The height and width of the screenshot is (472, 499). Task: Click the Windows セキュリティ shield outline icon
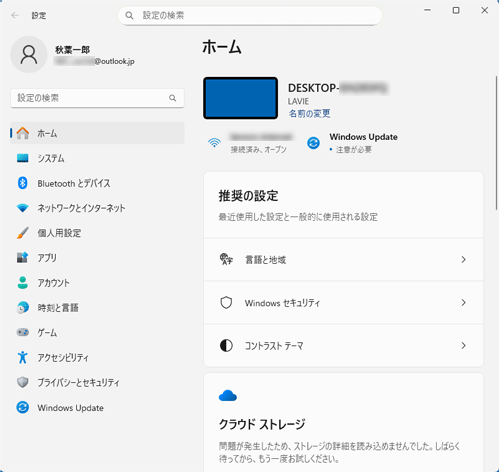(x=226, y=303)
